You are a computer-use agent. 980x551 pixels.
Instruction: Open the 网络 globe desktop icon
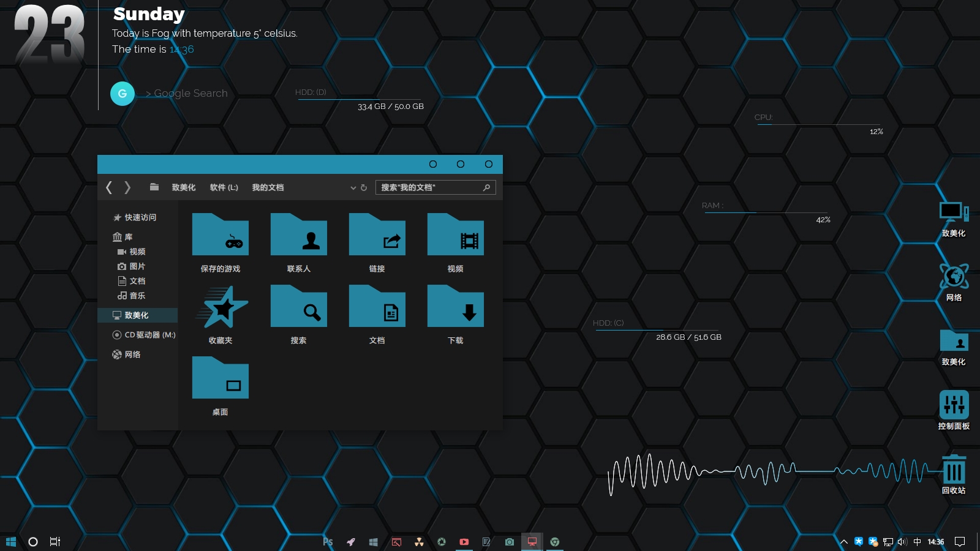pyautogui.click(x=954, y=283)
